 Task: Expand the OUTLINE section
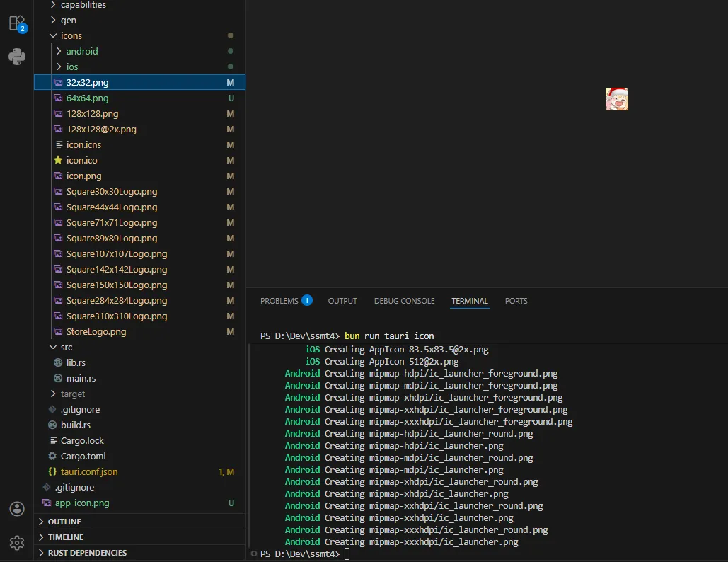(64, 522)
